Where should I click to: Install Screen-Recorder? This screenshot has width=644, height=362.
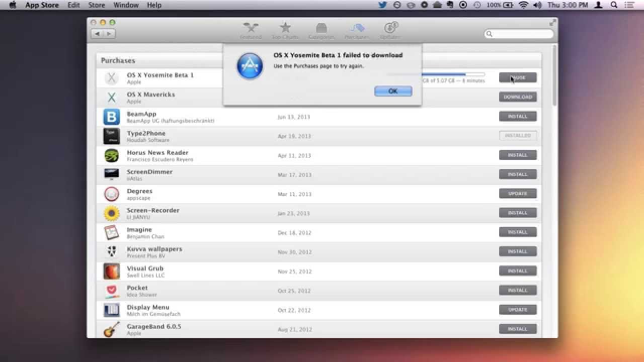[x=518, y=213]
